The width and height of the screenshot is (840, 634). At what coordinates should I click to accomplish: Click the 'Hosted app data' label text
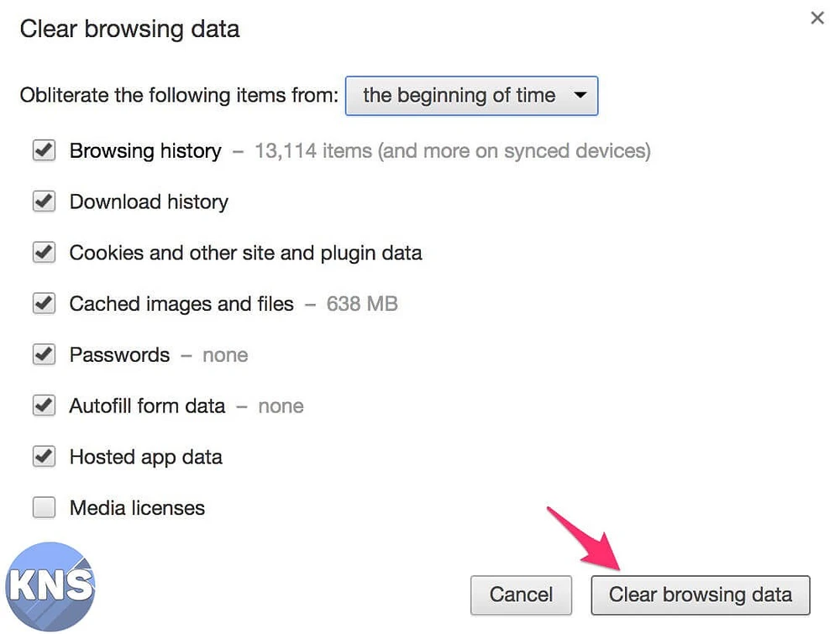coord(145,457)
